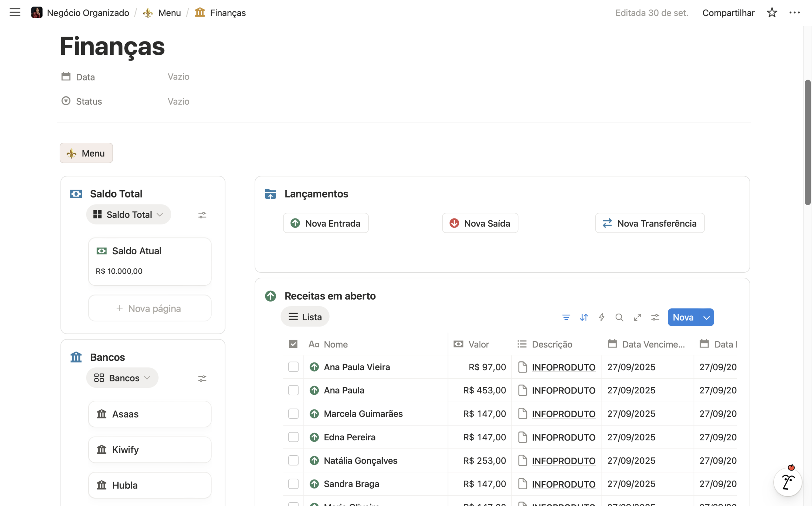Open Saldo Total view settings icon
This screenshot has width=812, height=506.
coord(202,215)
